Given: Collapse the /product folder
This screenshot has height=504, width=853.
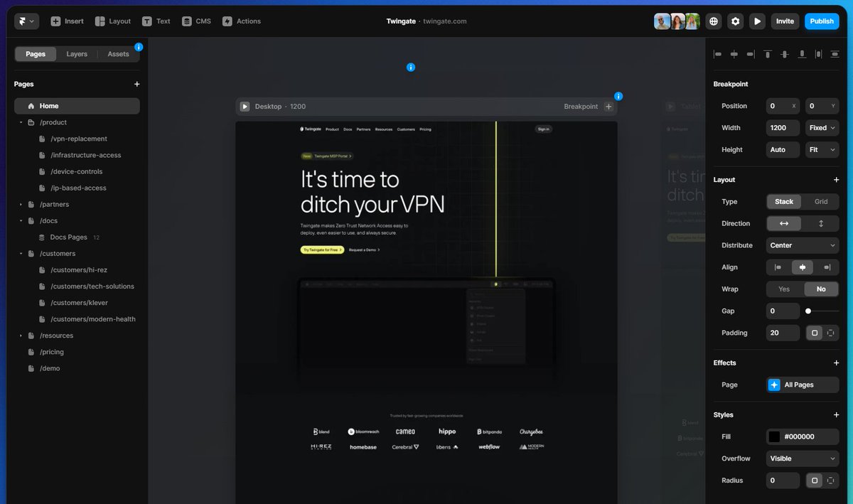Looking at the screenshot, I should pos(21,122).
